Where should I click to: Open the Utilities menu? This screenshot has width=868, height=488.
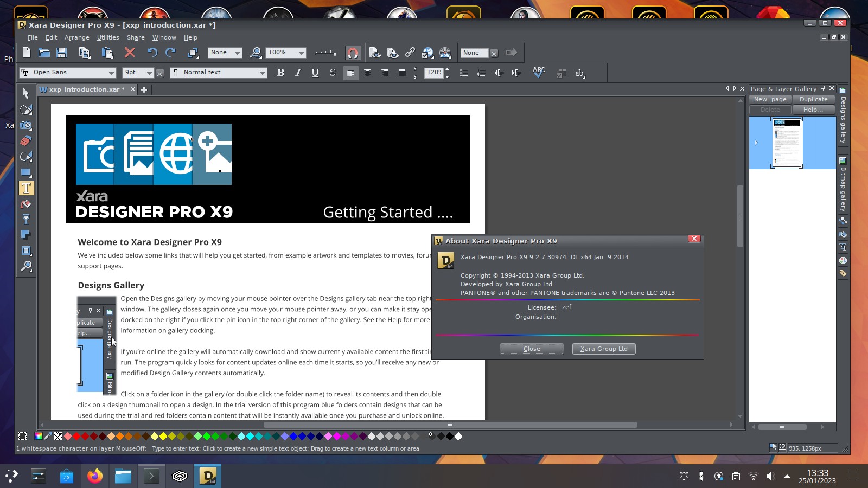coord(108,37)
